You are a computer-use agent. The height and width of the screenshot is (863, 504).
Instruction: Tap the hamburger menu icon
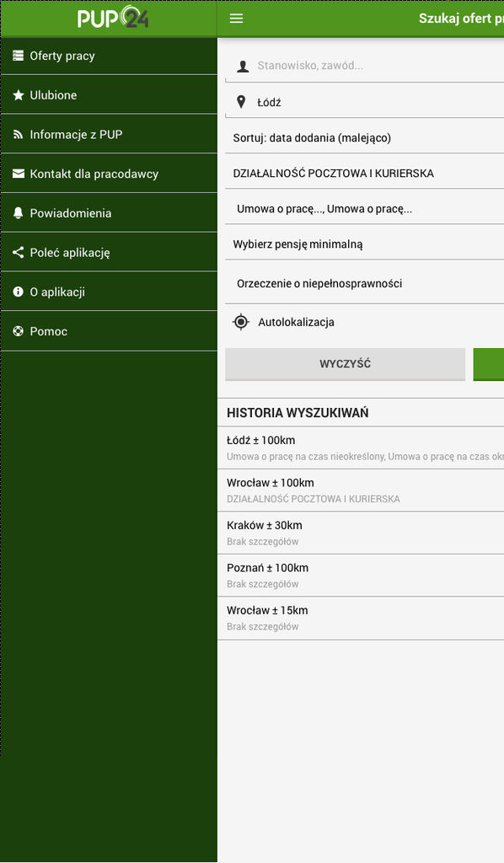(x=236, y=19)
